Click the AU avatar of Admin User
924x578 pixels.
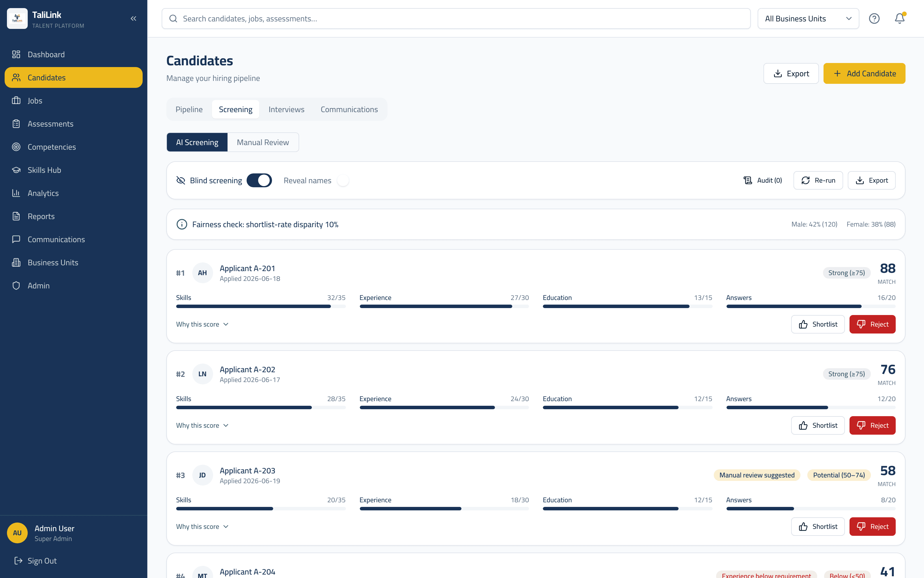[x=17, y=533]
